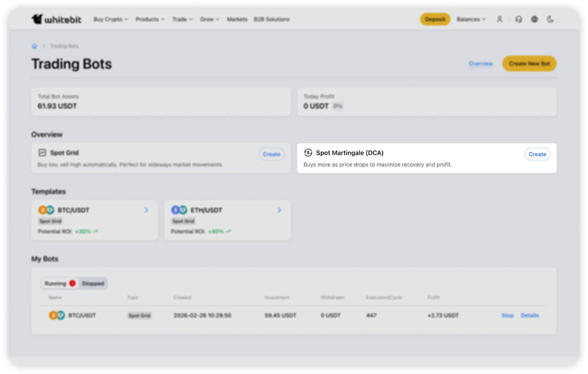The height and width of the screenshot is (374, 588).
Task: Open the B2B Solutions menu item
Action: pyautogui.click(x=272, y=19)
